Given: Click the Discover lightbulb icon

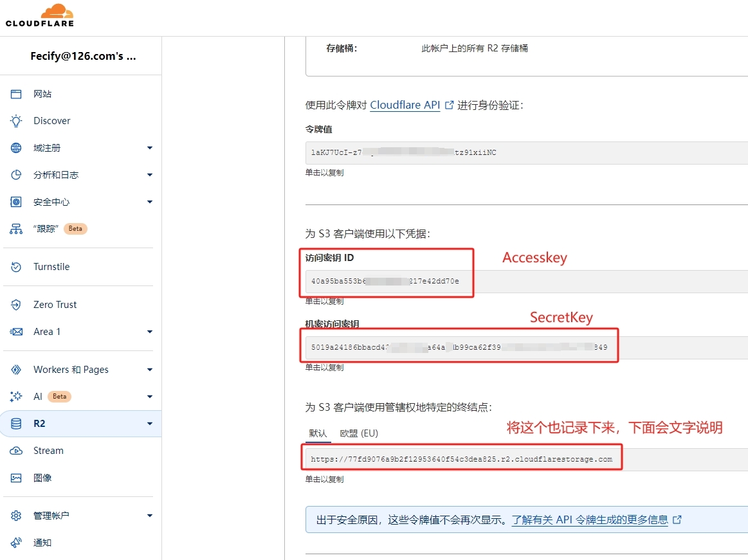Looking at the screenshot, I should tap(16, 121).
